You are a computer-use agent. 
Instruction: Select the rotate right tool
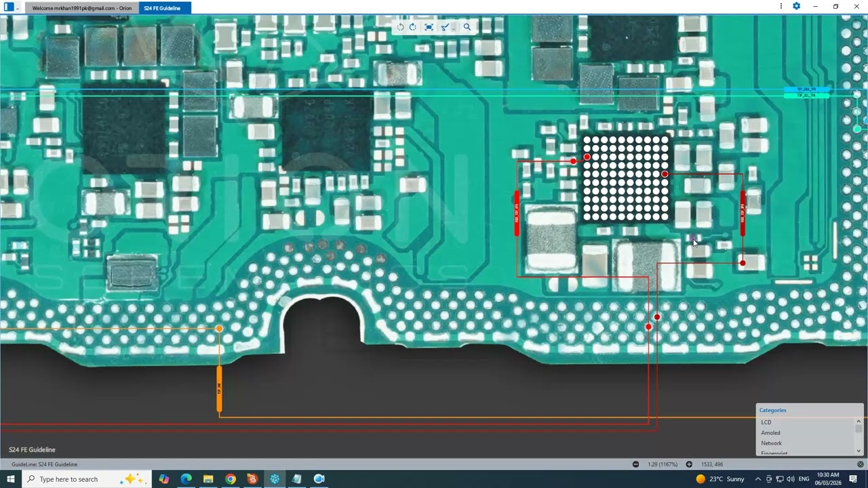coord(413,27)
